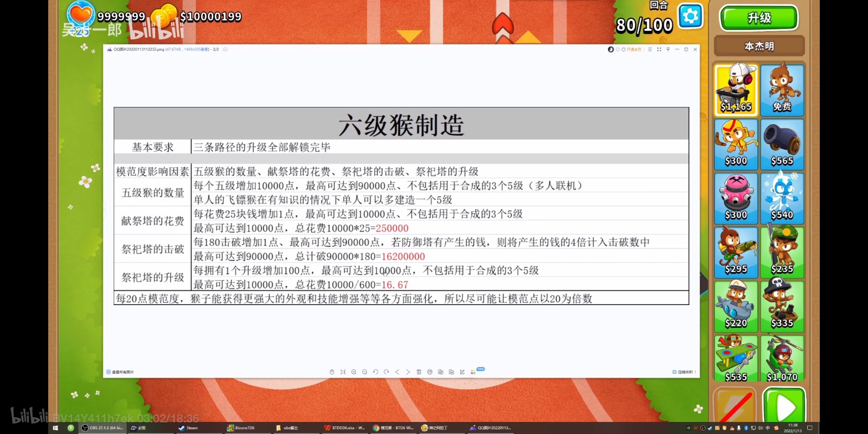Zoom in using the magnifier plus icon
The height and width of the screenshot is (434, 868).
coord(354,372)
